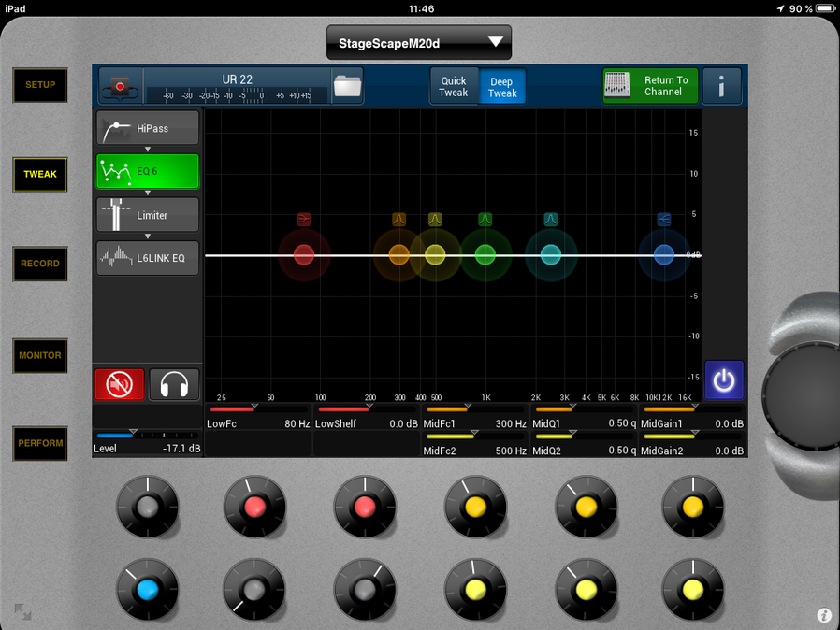
Task: Switch to Quick Tweak mode
Action: [x=454, y=87]
